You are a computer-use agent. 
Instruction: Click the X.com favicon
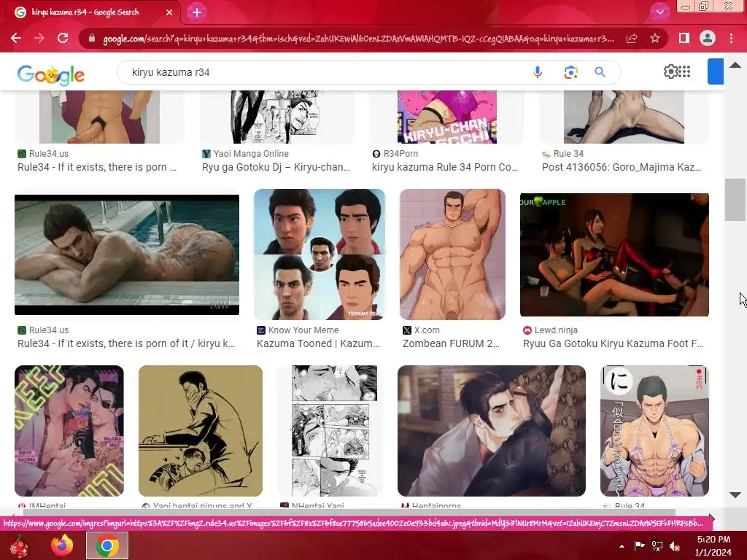click(407, 330)
